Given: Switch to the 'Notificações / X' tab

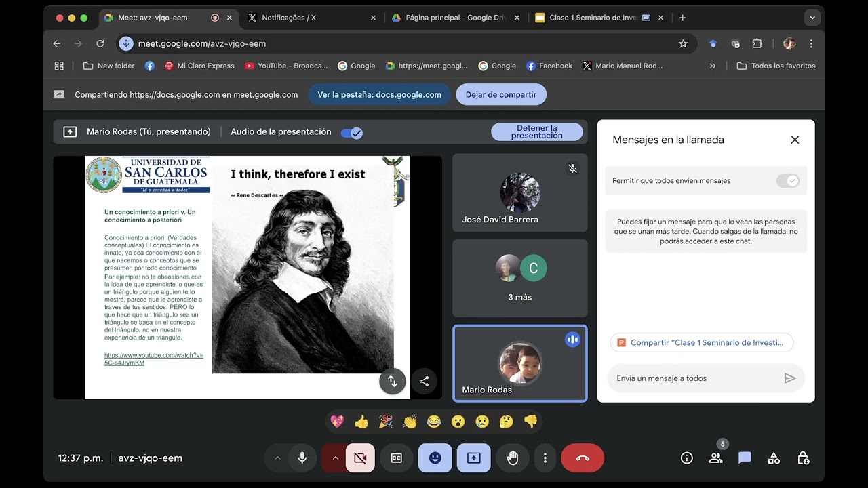Looking at the screenshot, I should (313, 18).
